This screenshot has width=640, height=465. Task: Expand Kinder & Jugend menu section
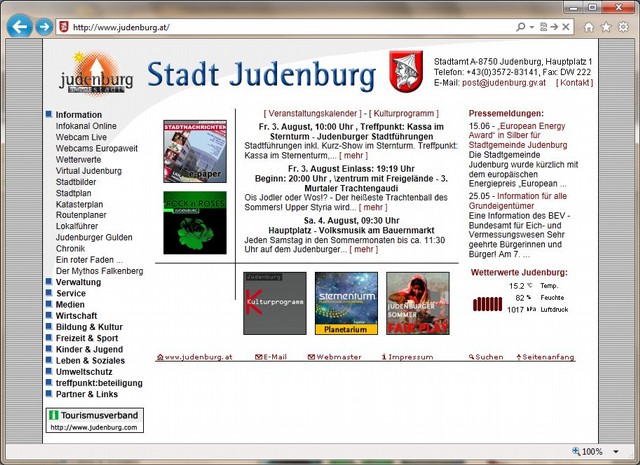84,349
